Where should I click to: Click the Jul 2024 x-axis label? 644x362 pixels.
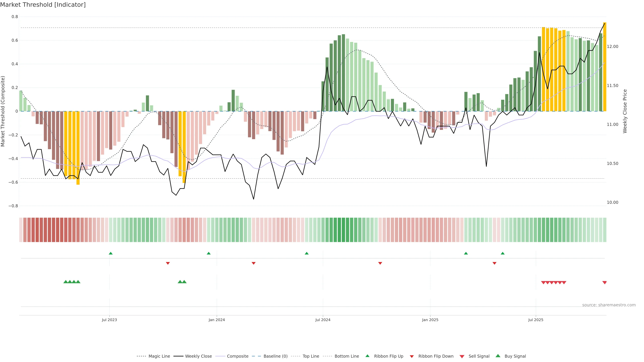323,320
